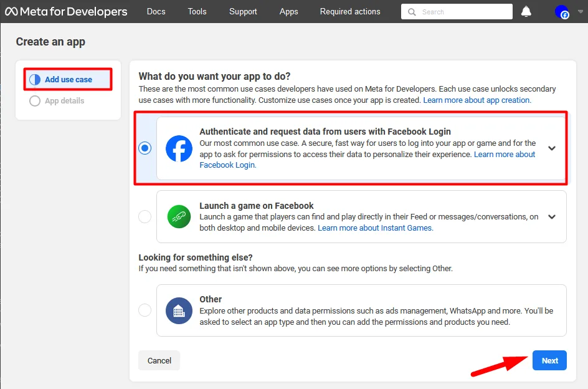Open the Learn more about Facebook Login link
Image resolution: width=588 pixels, height=389 pixels.
[x=505, y=154]
